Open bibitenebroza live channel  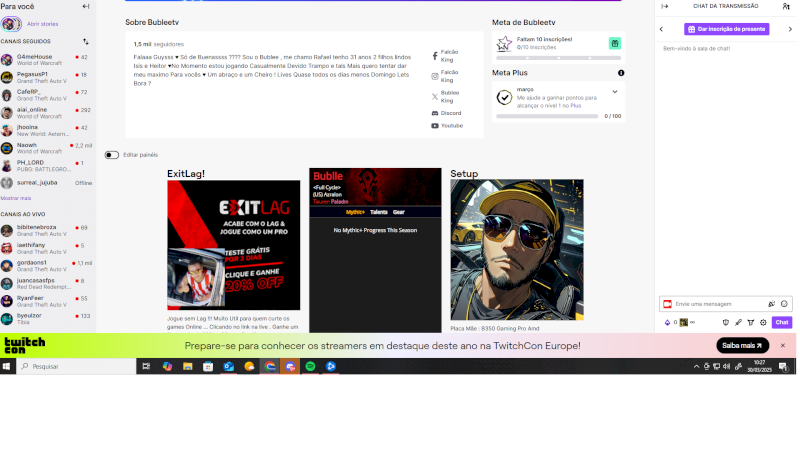(47, 231)
